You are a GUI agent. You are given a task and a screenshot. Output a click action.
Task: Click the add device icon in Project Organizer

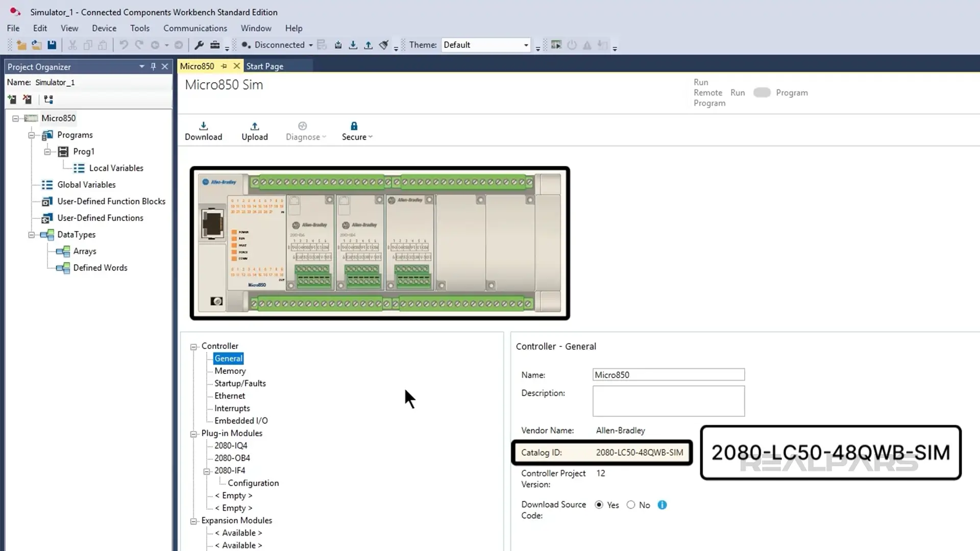click(x=12, y=99)
